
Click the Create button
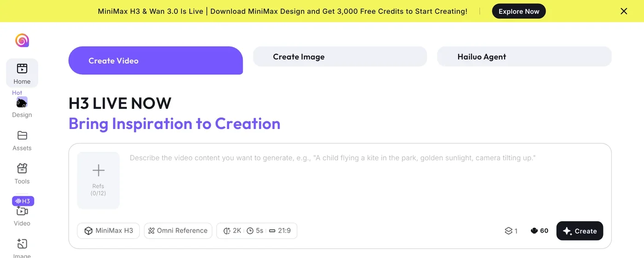pyautogui.click(x=580, y=231)
